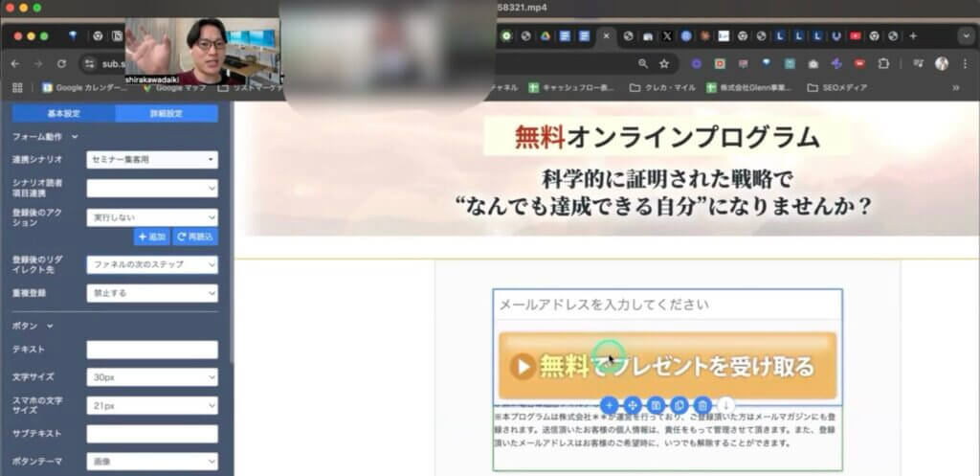Image resolution: width=980 pixels, height=476 pixels.
Task: Click the white down-arrow move icon
Action: [x=726, y=405]
